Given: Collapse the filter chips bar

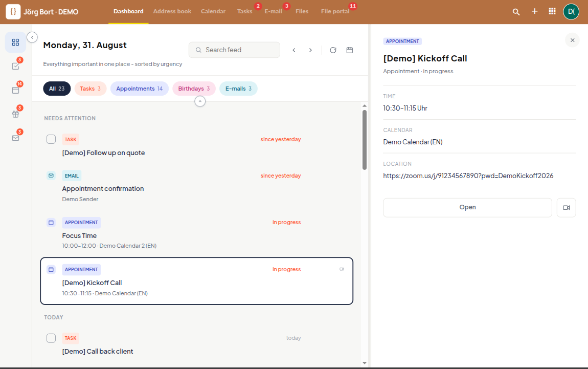Looking at the screenshot, I should tap(200, 101).
